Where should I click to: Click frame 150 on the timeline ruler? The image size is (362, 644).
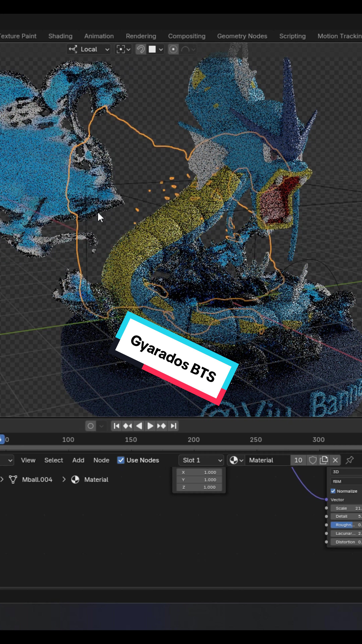point(131,440)
